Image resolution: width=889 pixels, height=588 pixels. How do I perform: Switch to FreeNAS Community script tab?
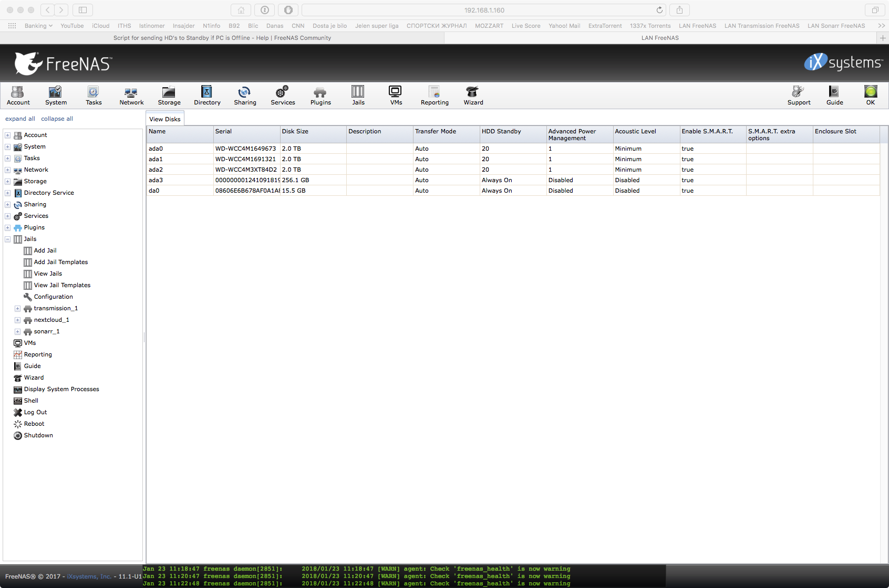point(222,38)
